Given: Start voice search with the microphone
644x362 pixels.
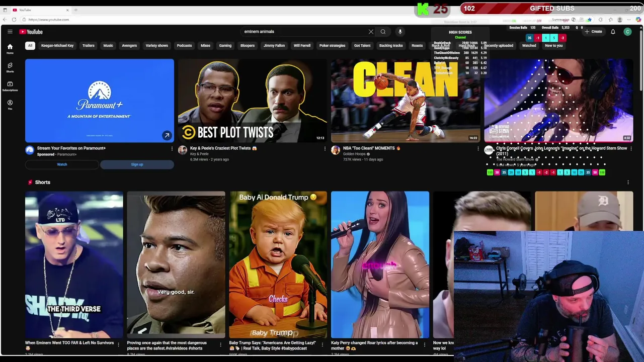Looking at the screenshot, I should coord(400,32).
